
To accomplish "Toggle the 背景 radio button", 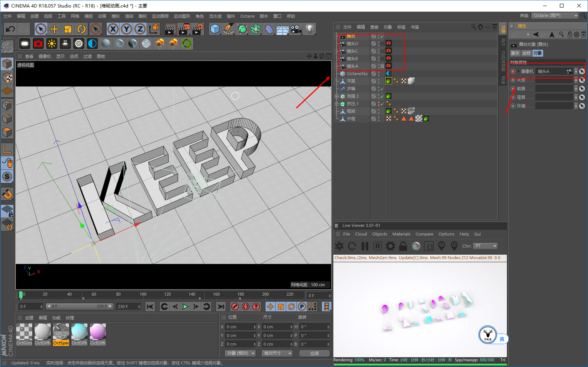I will coord(513,97).
